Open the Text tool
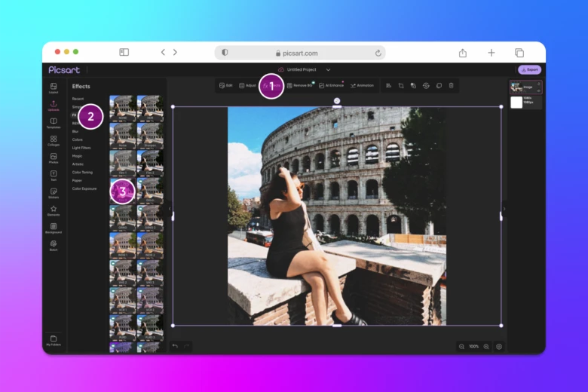Screen dimensions: 588x392 pos(54,175)
